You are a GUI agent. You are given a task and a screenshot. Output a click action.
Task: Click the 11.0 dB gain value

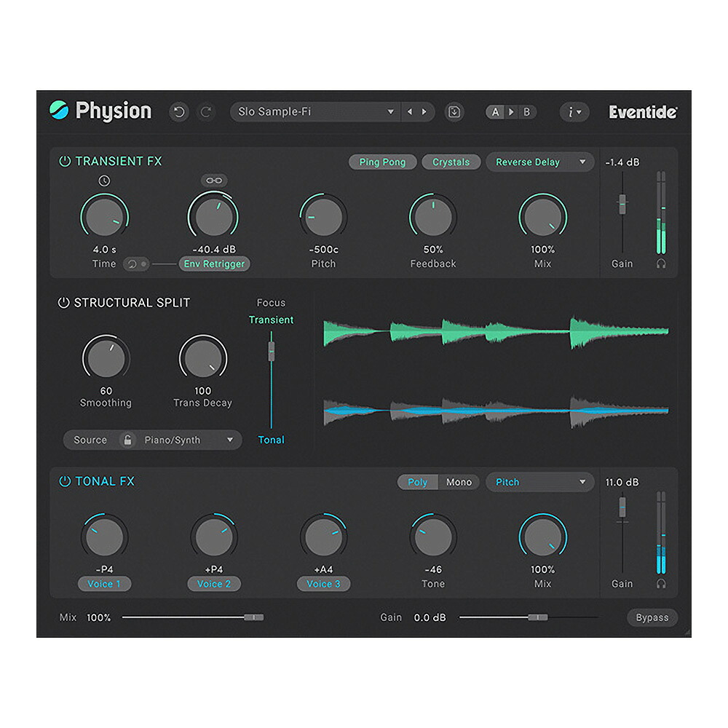point(622,483)
